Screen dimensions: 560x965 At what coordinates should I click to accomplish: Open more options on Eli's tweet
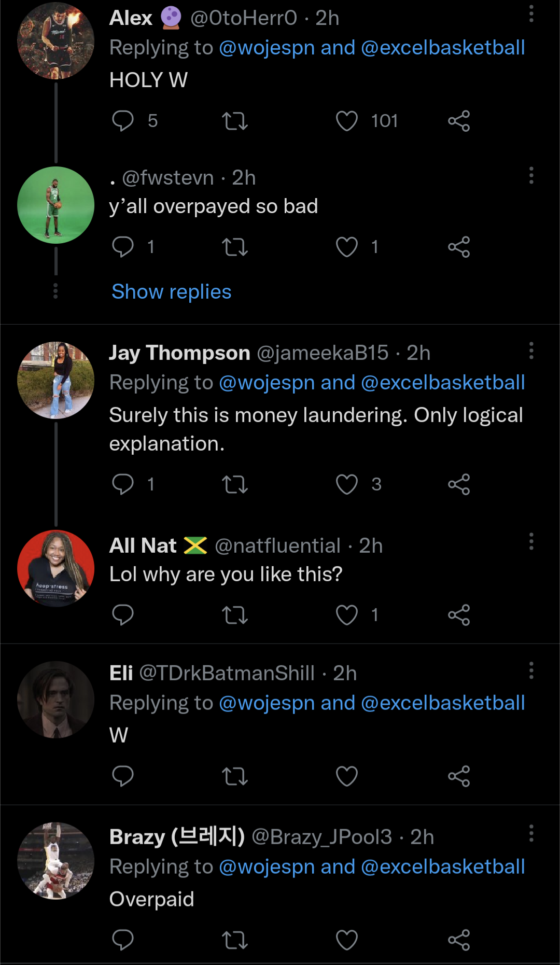[x=531, y=671]
